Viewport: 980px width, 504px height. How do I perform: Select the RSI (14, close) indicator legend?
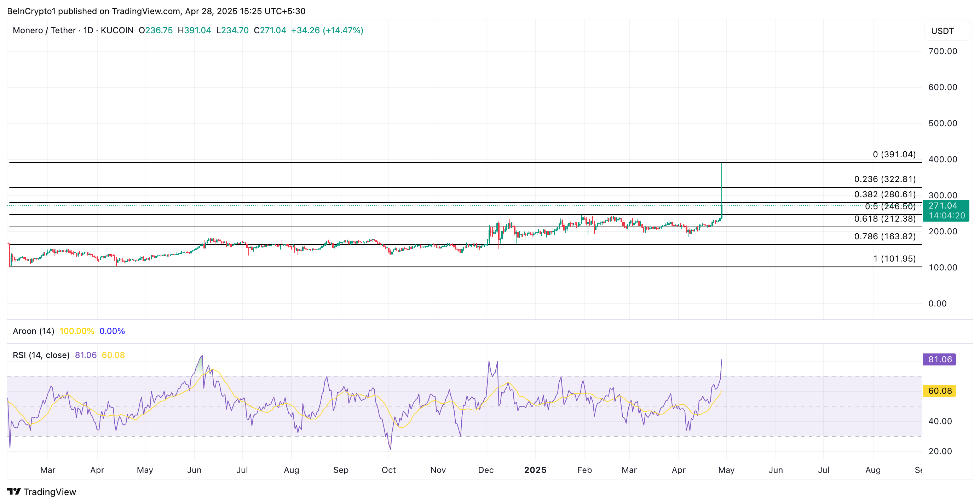click(41, 355)
